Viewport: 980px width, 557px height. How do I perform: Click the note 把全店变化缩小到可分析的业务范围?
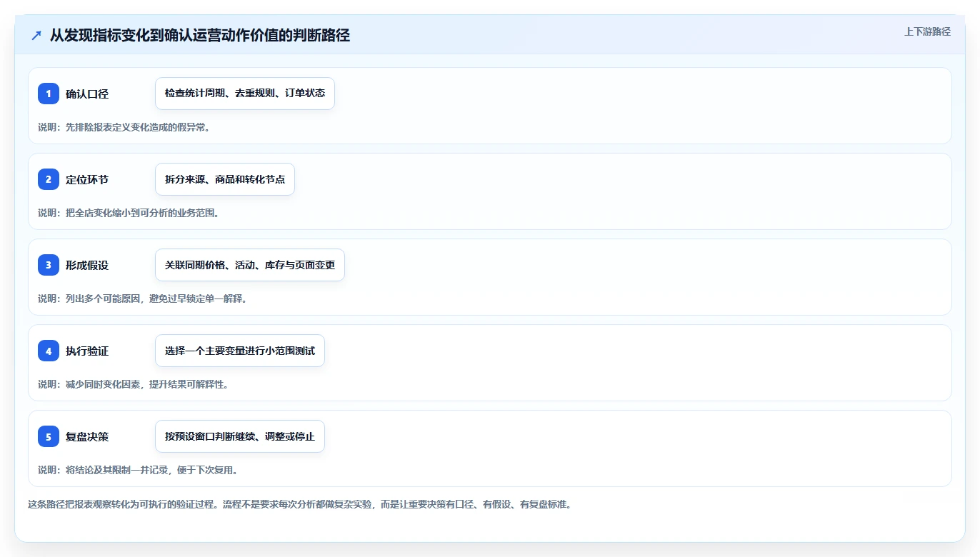129,213
